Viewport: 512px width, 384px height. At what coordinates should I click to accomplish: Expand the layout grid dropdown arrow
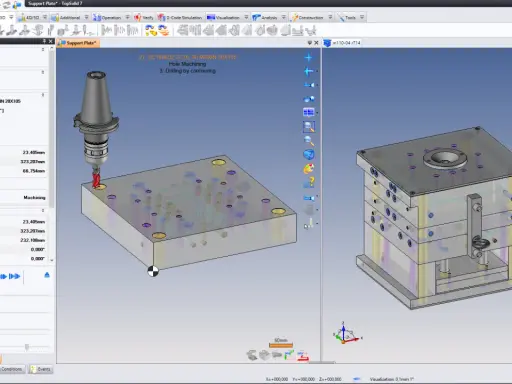[317, 113]
